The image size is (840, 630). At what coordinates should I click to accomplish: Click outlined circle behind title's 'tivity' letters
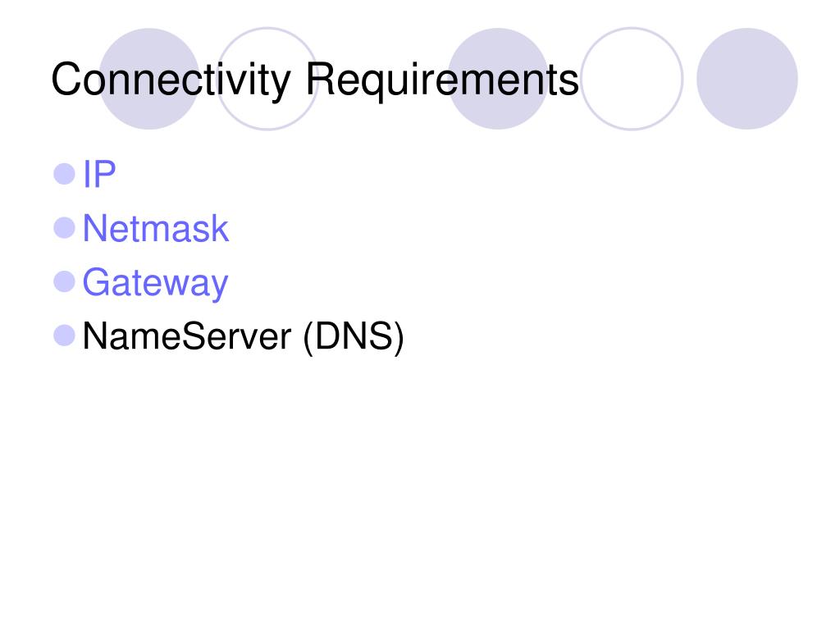(267, 79)
